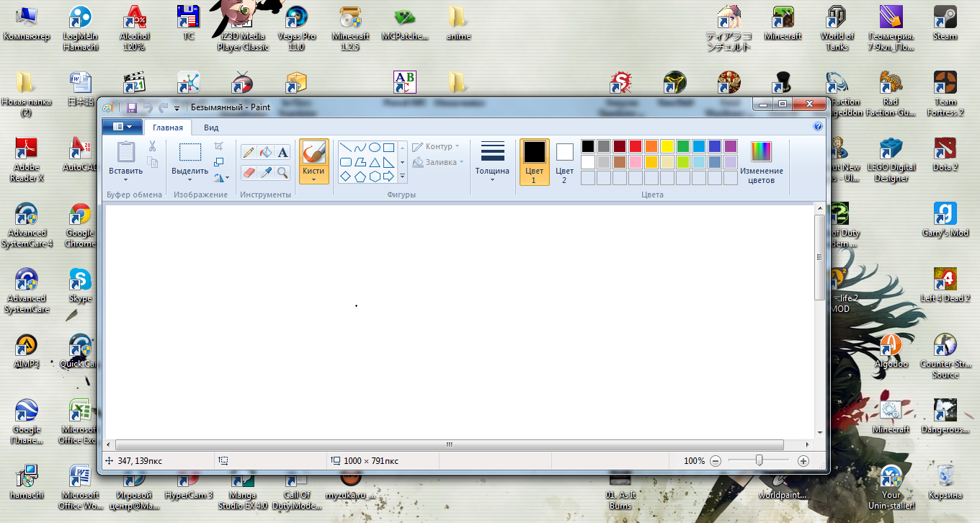Viewport: 980px width, 523px height.
Task: Select the World of Tanks desktop icon
Action: pyautogui.click(x=837, y=27)
